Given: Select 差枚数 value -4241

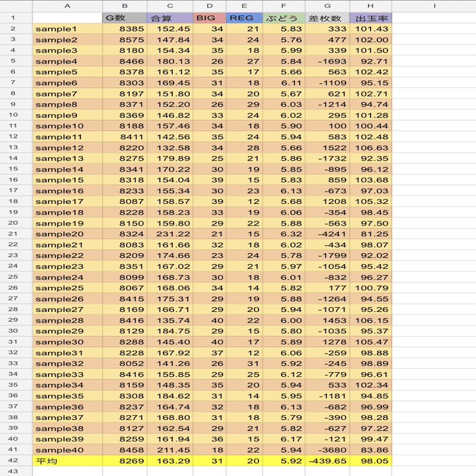Looking at the screenshot, I should [x=327, y=234].
